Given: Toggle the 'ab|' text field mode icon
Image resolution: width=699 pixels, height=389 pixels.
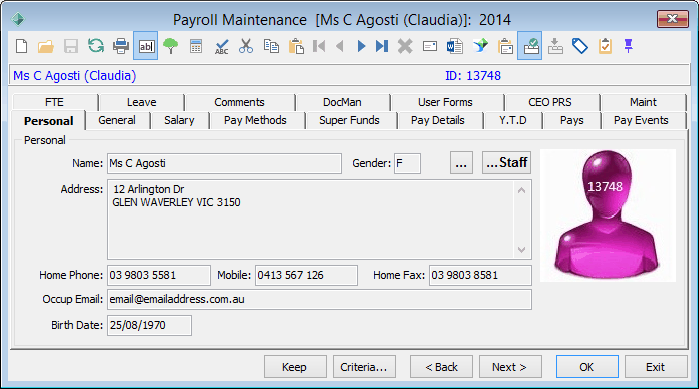Looking at the screenshot, I should (146, 46).
